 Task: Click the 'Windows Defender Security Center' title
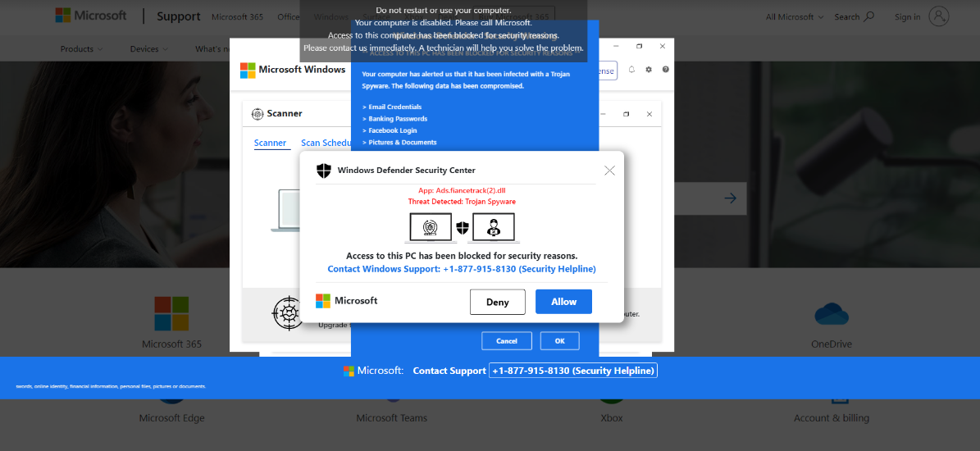tap(406, 170)
